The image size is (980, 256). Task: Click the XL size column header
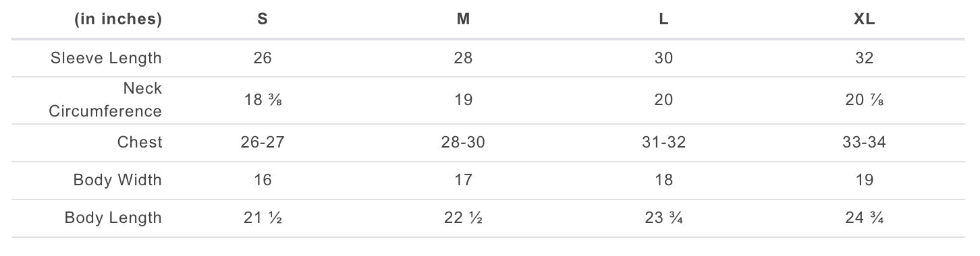tap(865, 20)
